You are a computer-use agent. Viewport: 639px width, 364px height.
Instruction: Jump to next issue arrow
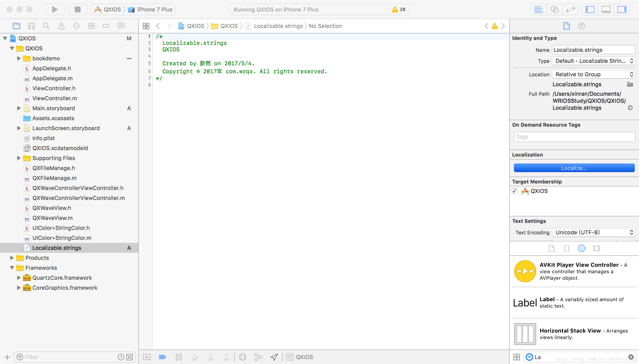tap(503, 26)
